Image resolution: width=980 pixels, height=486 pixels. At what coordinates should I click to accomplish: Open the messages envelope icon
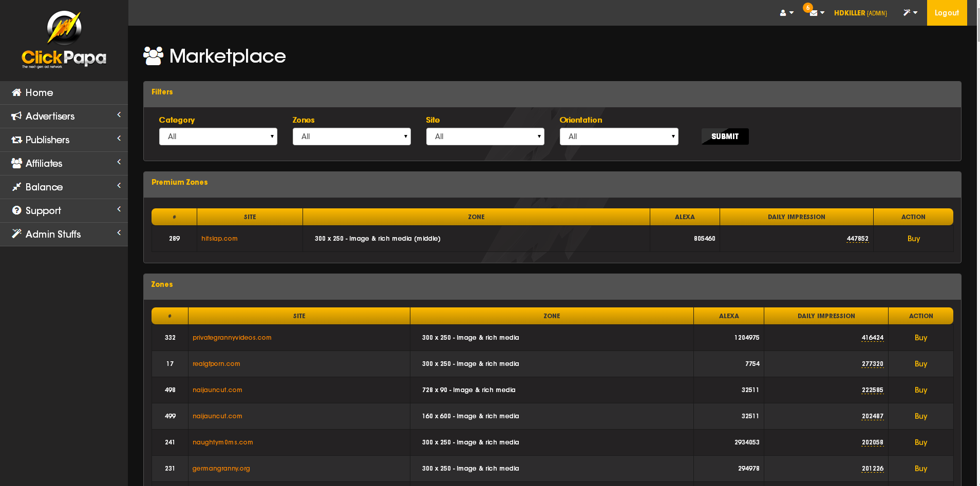817,13
